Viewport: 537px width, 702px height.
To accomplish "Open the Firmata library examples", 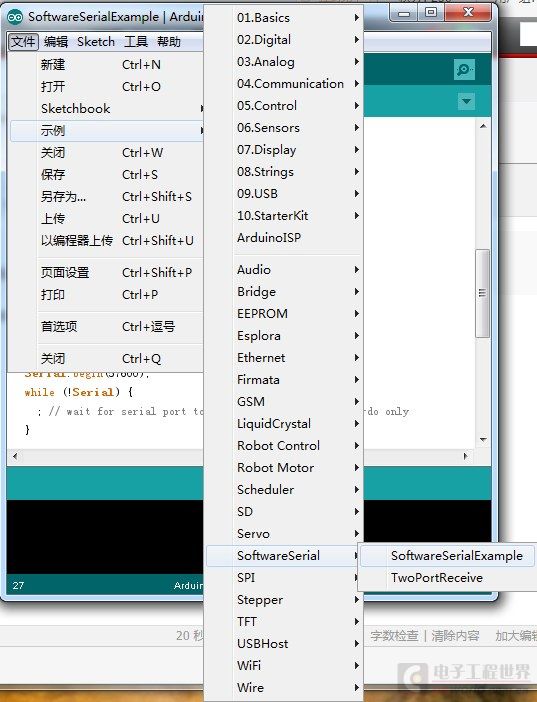I will click(284, 379).
